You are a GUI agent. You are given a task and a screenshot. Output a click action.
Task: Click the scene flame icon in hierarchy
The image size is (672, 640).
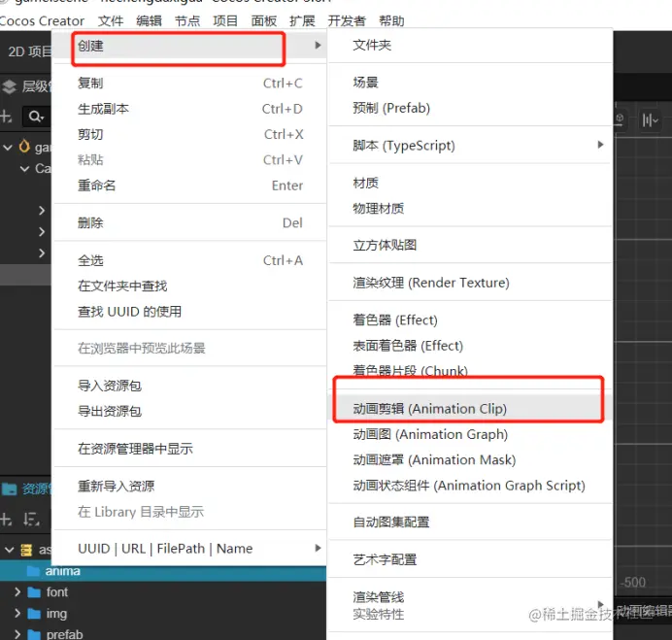coord(24,147)
